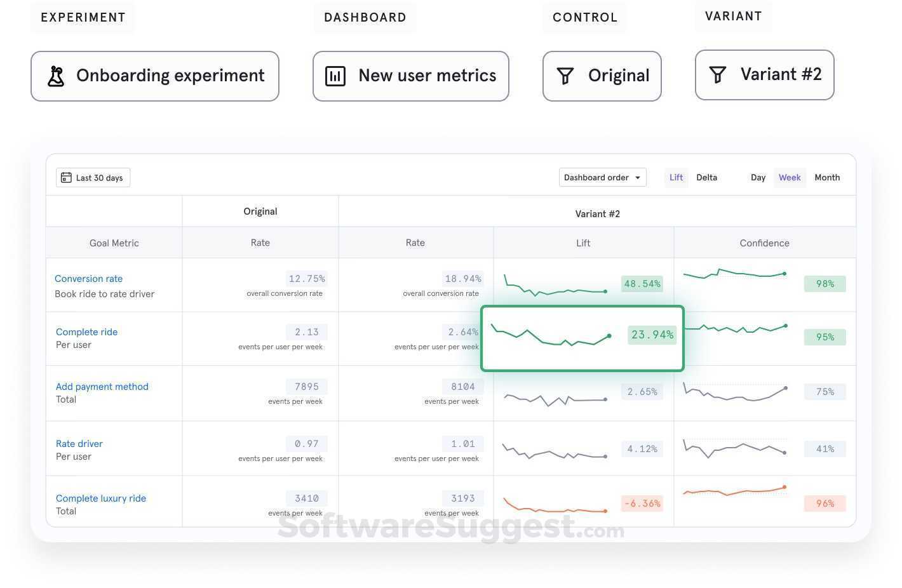Image resolution: width=902 pixels, height=588 pixels.
Task: Select the Lift display tab
Action: (675, 177)
